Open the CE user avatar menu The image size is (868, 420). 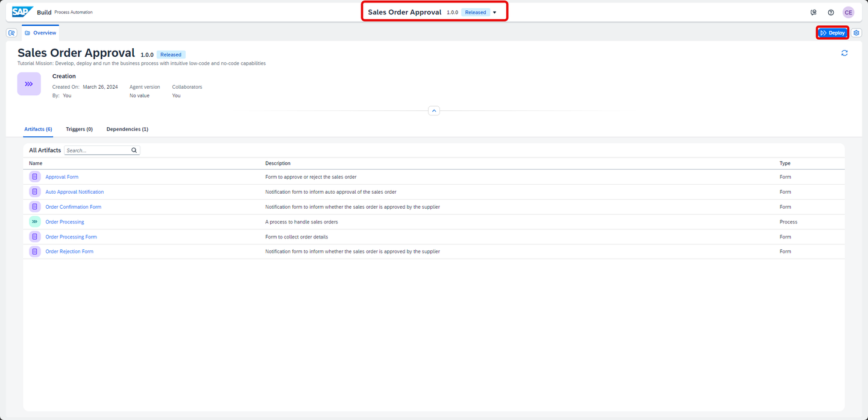[848, 12]
